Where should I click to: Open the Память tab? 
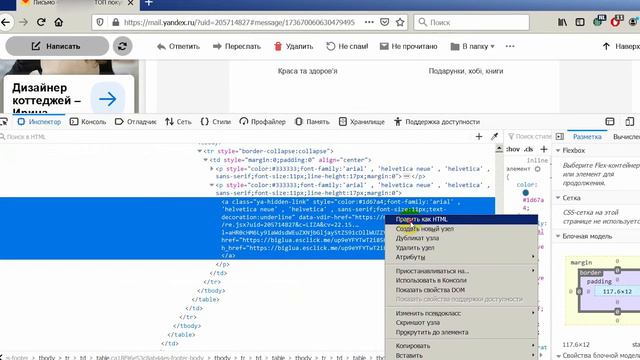(312, 122)
